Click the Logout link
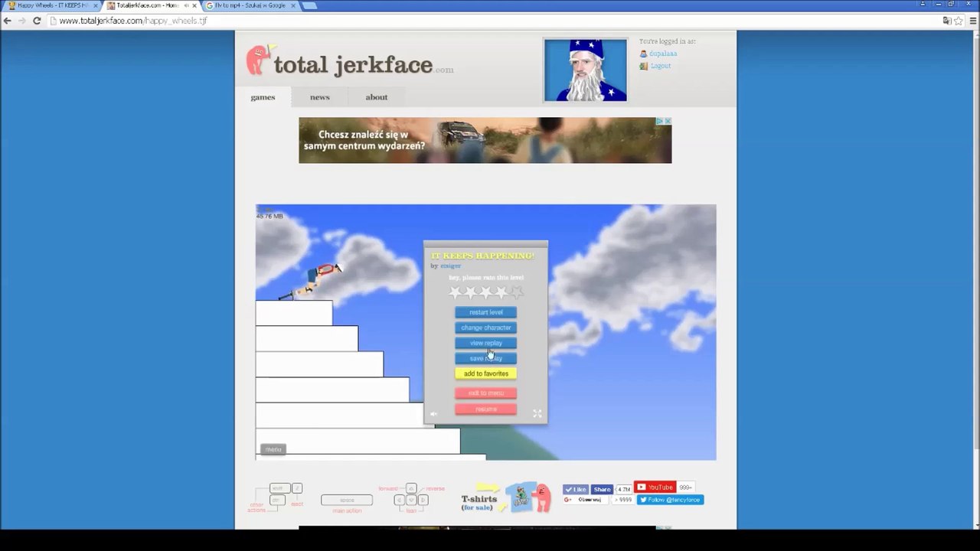The image size is (980, 551). pyautogui.click(x=661, y=66)
